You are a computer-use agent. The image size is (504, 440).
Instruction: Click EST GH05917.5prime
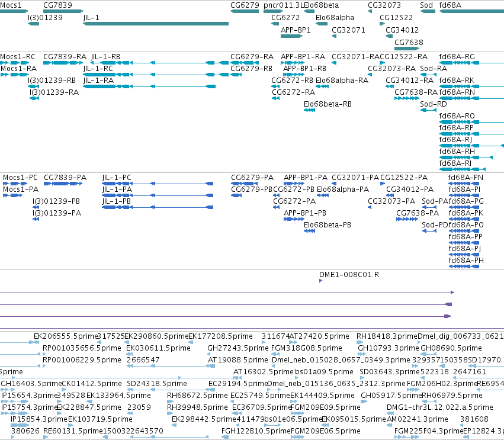pos(364,402)
